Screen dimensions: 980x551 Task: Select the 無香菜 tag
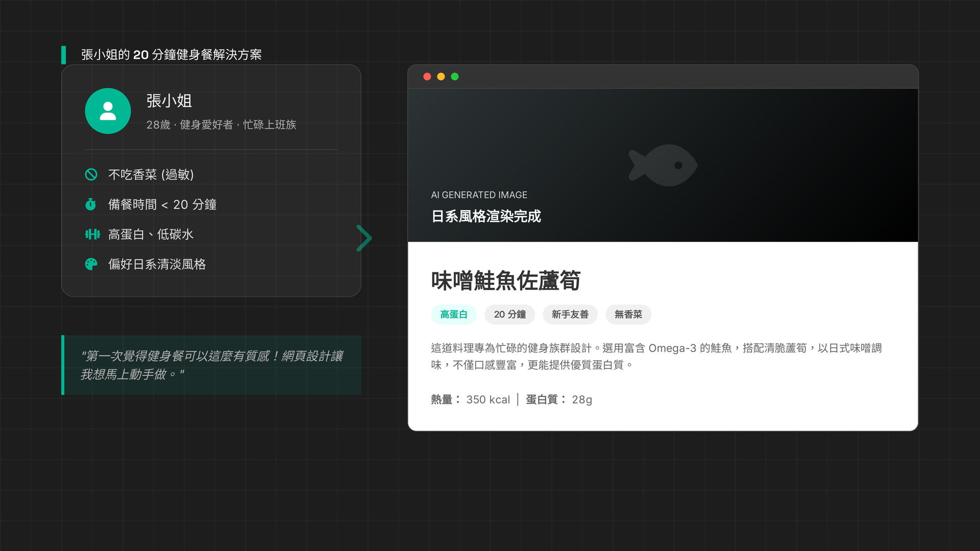pyautogui.click(x=628, y=314)
